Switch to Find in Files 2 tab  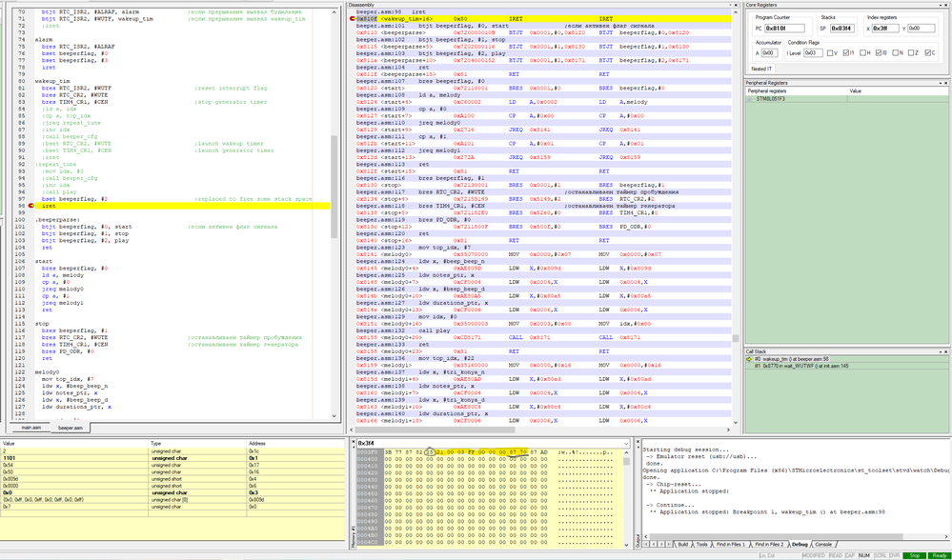[770, 544]
